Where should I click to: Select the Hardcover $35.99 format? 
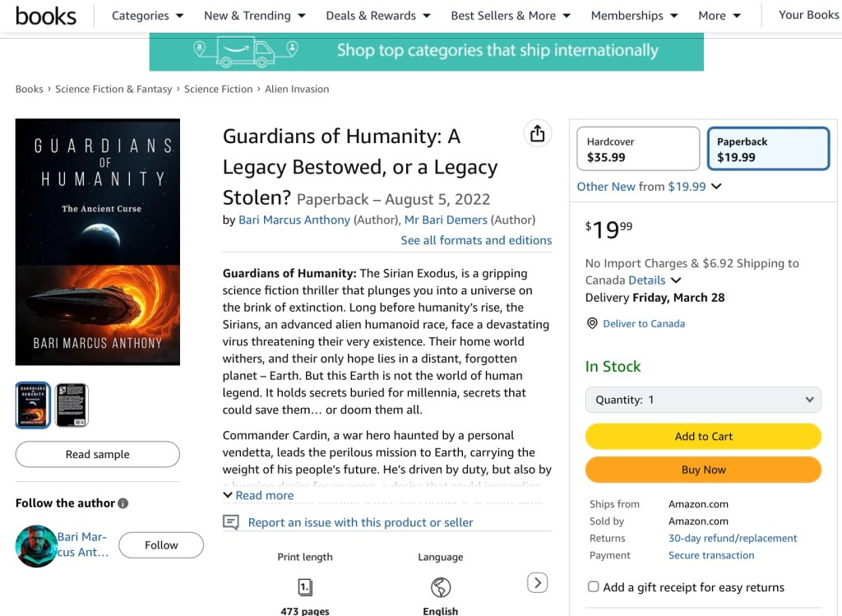pyautogui.click(x=638, y=149)
